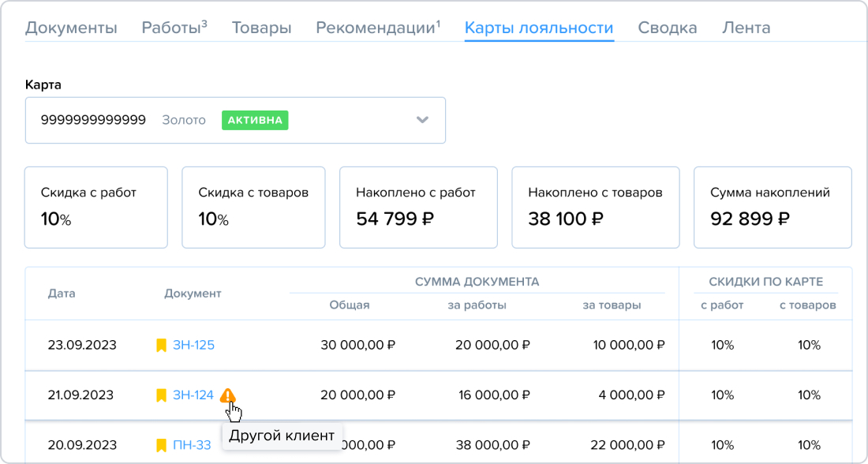868x464 pixels.
Task: Click the 30 000,00 ₽ total amount
Action: [357, 346]
